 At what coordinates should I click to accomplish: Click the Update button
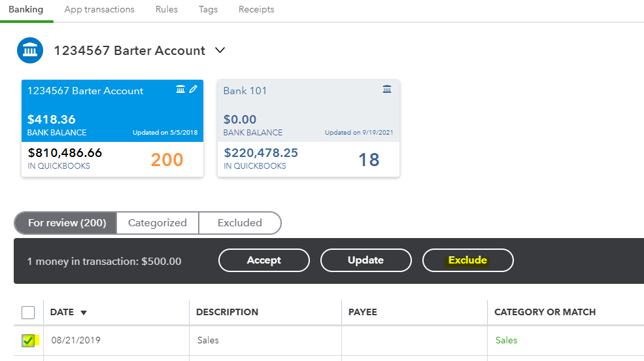(x=365, y=260)
